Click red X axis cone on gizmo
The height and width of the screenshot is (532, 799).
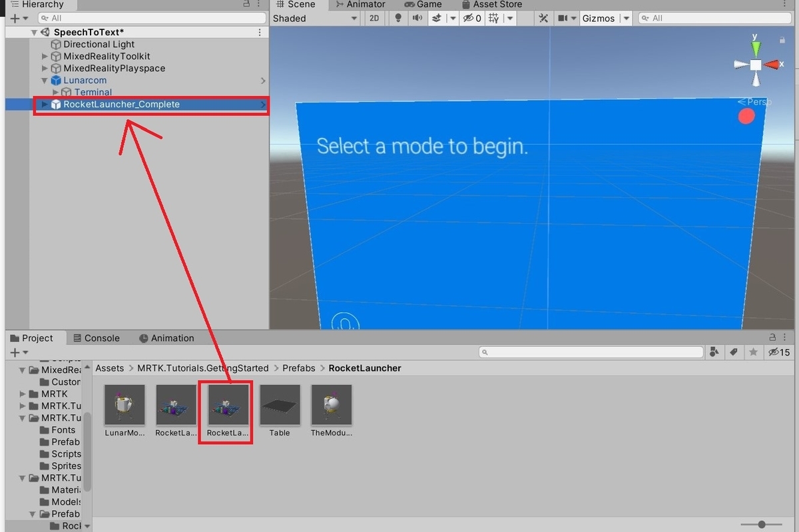click(x=772, y=65)
